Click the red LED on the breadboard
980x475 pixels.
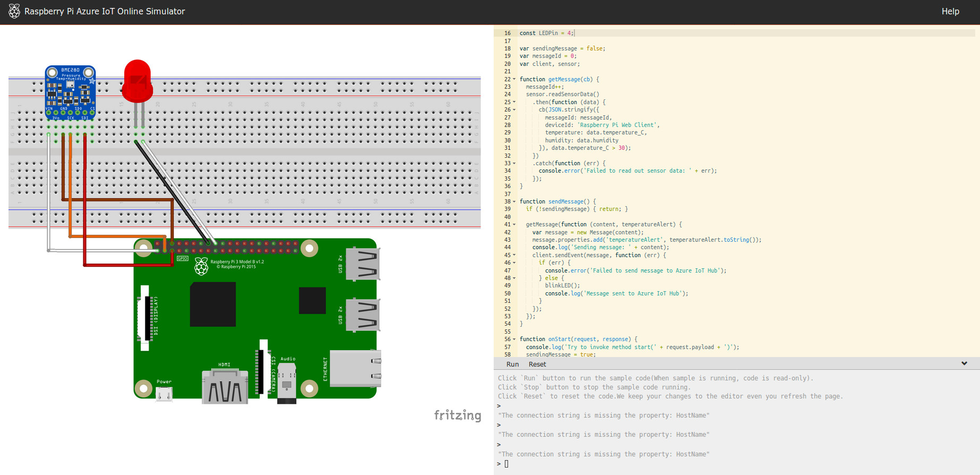(137, 81)
